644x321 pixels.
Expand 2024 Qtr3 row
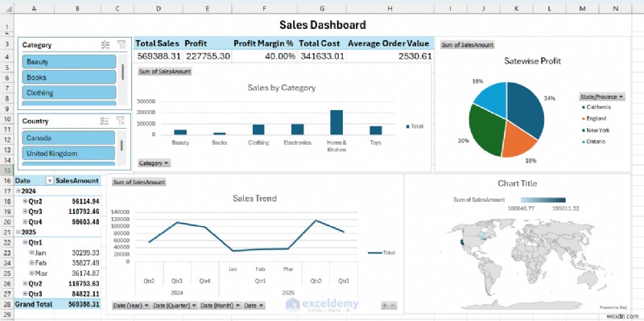point(25,212)
